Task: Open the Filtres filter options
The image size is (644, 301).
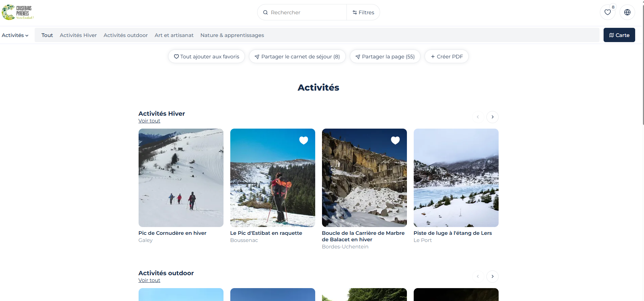Action: [363, 13]
